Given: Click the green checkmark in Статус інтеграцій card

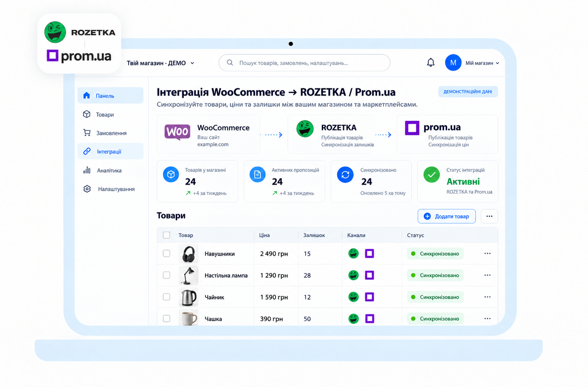Looking at the screenshot, I should pyautogui.click(x=432, y=174).
